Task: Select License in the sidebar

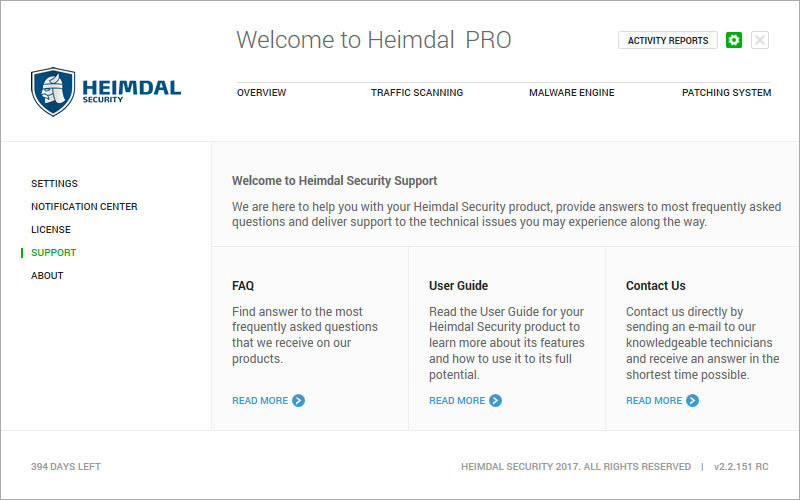Action: click(x=51, y=230)
